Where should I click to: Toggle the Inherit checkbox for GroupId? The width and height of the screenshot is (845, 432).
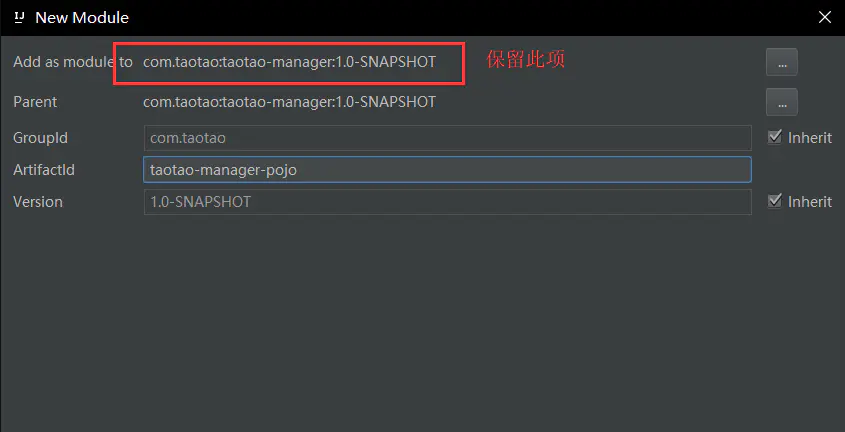[774, 137]
